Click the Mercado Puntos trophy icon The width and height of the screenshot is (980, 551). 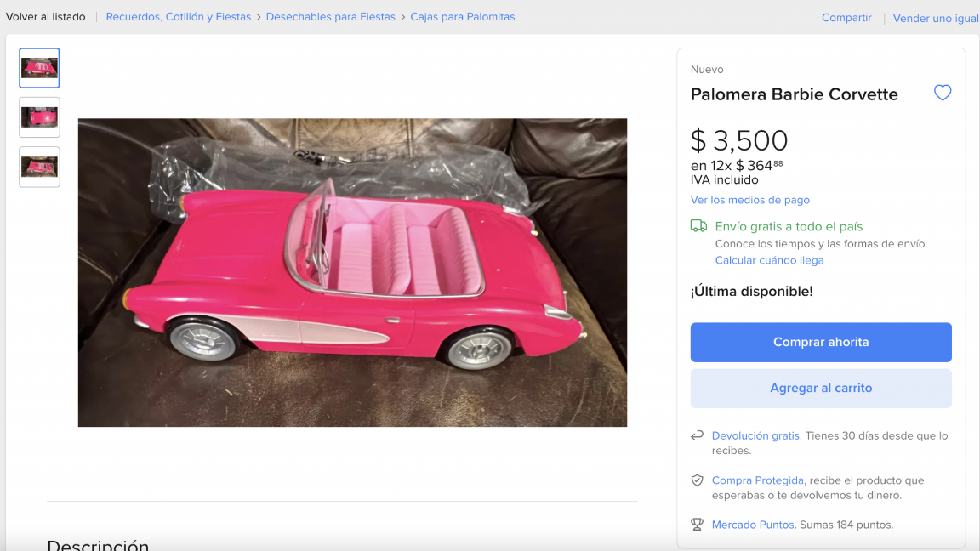point(696,525)
